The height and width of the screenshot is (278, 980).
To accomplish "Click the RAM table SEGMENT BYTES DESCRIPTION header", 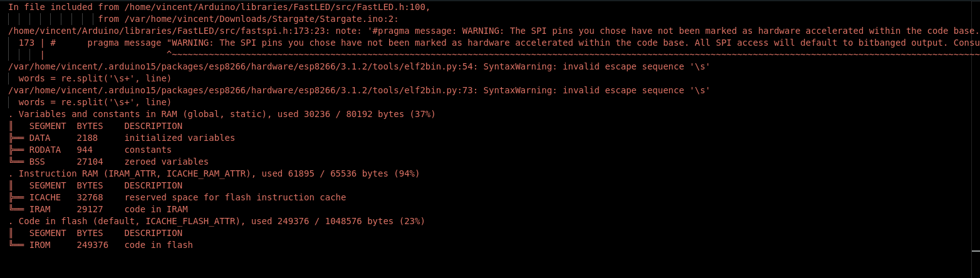I will coord(105,126).
